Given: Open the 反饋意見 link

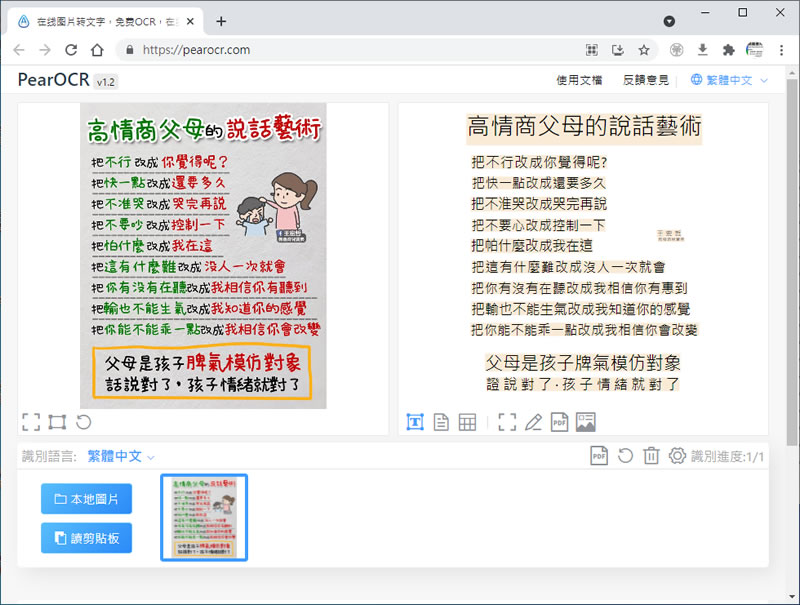Looking at the screenshot, I should pyautogui.click(x=646, y=80).
